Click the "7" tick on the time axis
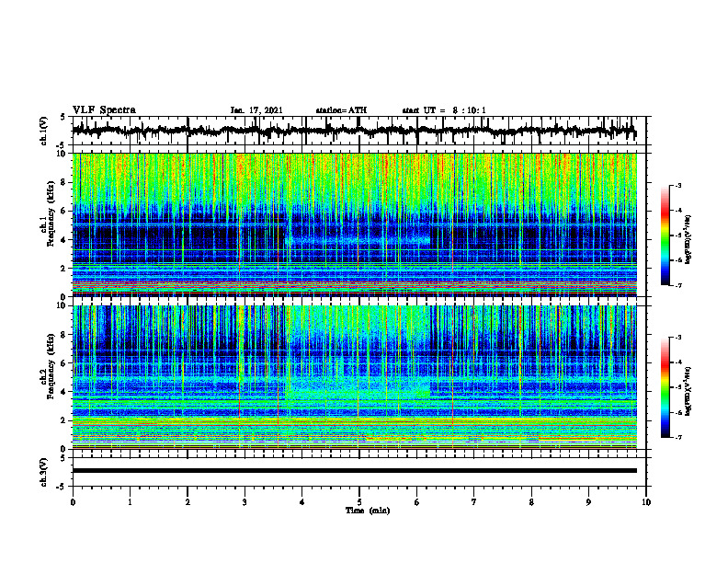The width and height of the screenshot is (728, 563). [x=474, y=502]
